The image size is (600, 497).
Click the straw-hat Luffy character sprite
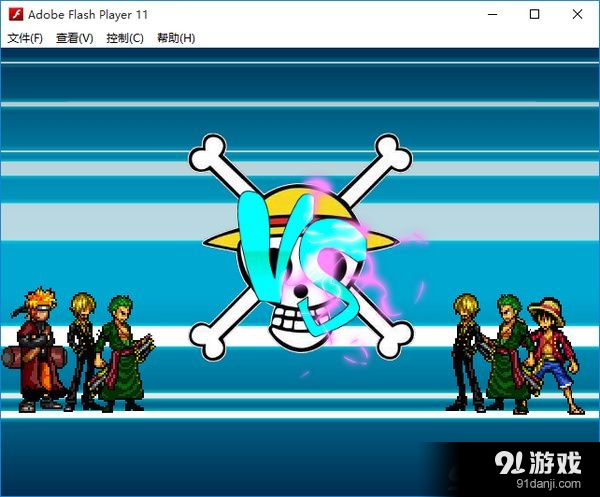pyautogui.click(x=553, y=356)
